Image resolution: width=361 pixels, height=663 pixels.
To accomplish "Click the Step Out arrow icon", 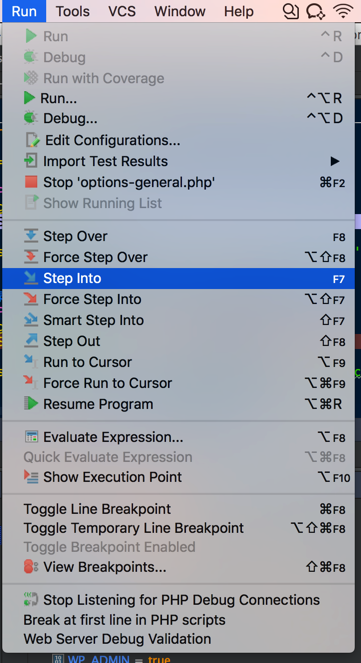I will click(31, 341).
